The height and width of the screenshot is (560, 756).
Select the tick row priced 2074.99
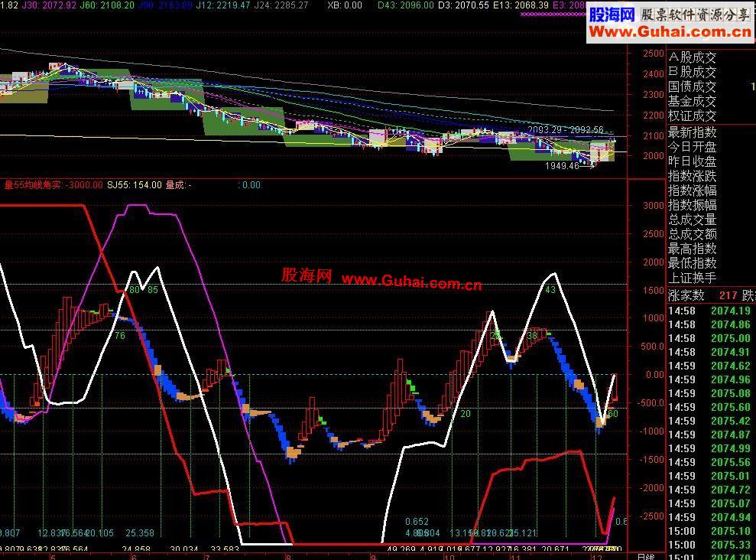[x=711, y=448]
